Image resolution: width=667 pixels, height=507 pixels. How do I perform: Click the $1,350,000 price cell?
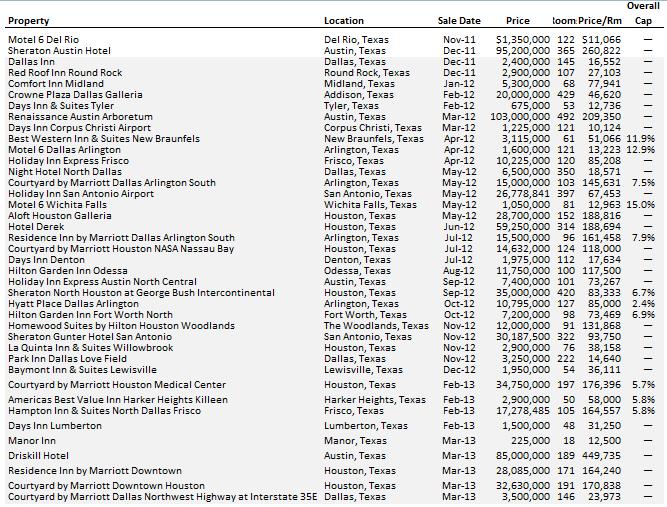coord(523,40)
